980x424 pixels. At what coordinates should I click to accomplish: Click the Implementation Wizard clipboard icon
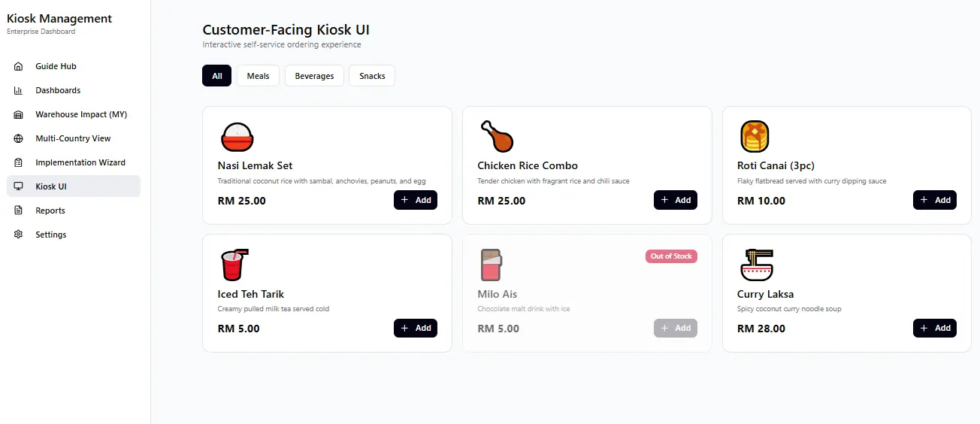coord(19,162)
